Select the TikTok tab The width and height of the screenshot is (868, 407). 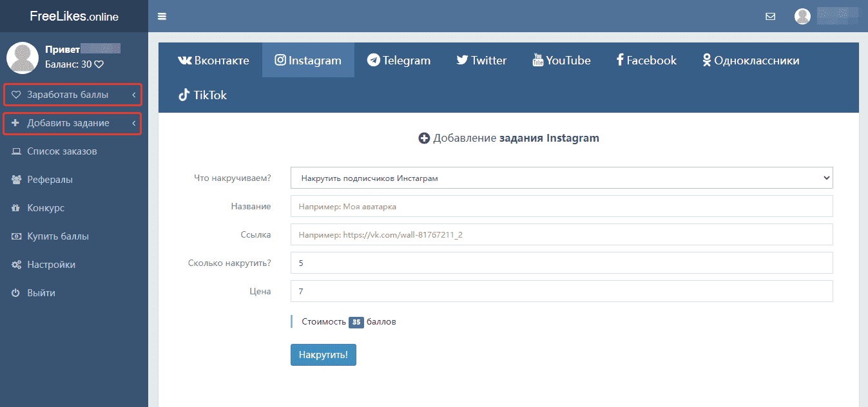203,95
